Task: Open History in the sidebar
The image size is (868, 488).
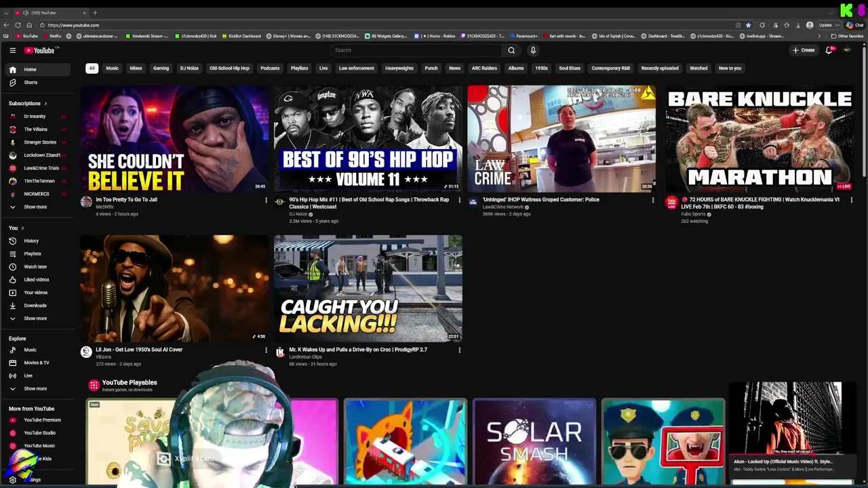Action: (39, 241)
